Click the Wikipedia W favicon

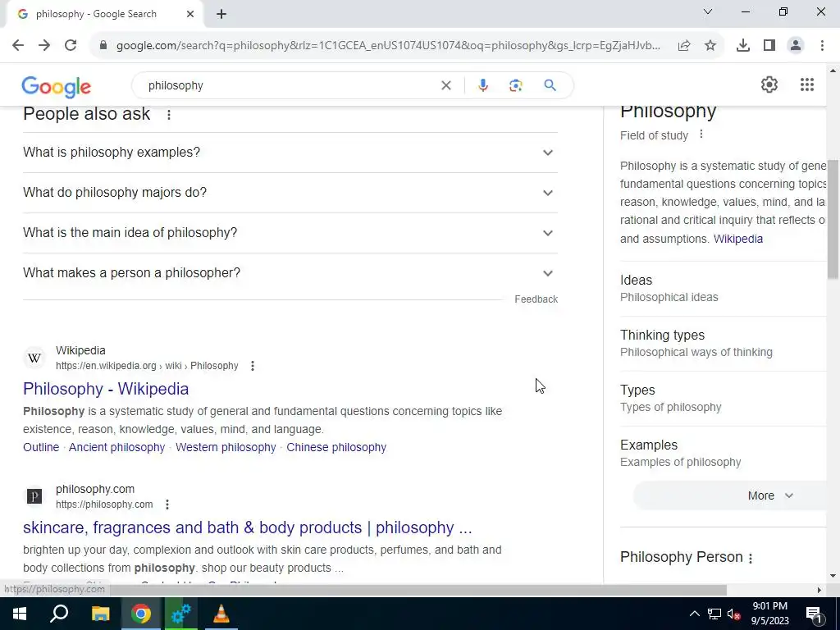point(34,358)
